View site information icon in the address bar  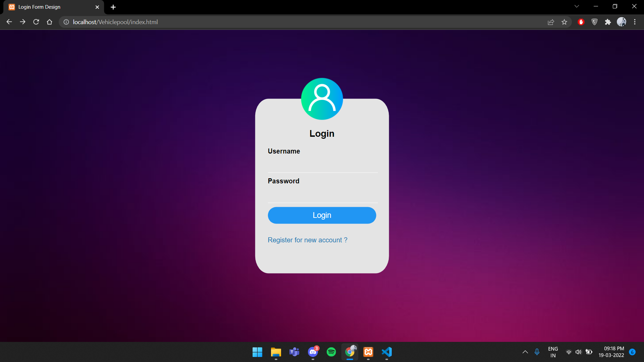click(x=66, y=22)
